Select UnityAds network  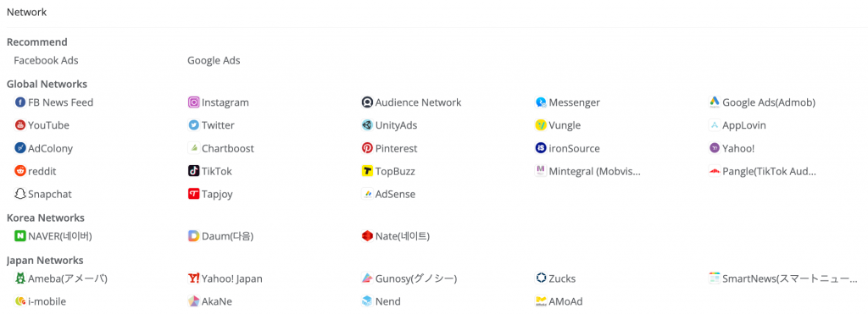[x=389, y=125]
